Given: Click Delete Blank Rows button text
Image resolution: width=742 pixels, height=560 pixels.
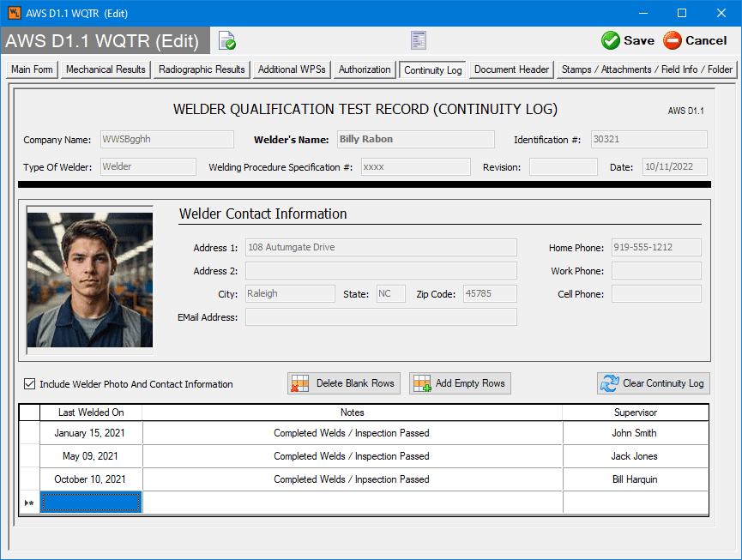Looking at the screenshot, I should click(355, 383).
